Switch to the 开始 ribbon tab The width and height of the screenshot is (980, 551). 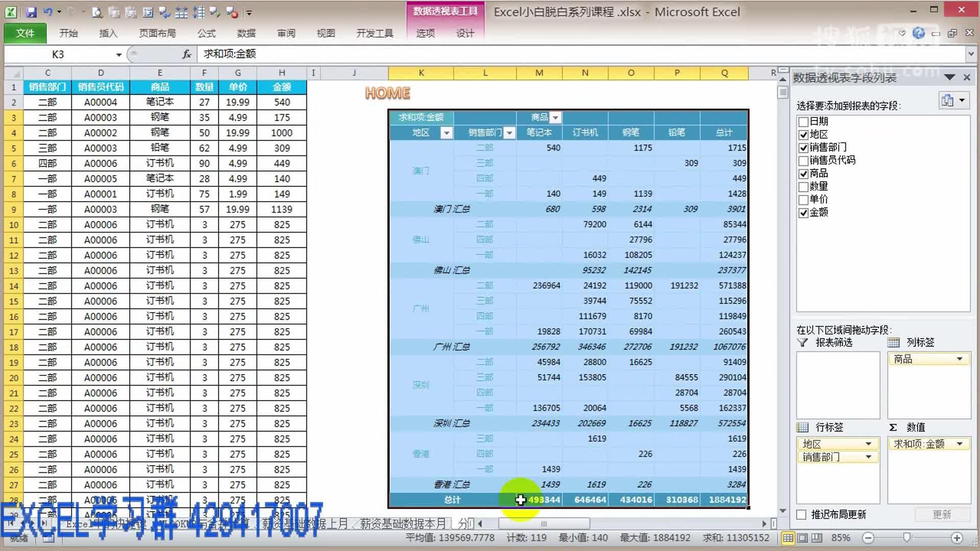[x=69, y=33]
